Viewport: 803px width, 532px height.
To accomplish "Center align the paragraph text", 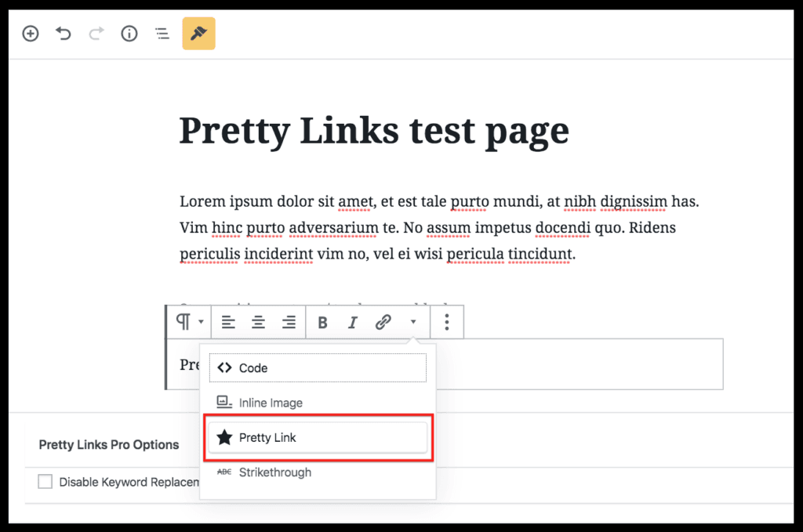I will [258, 322].
